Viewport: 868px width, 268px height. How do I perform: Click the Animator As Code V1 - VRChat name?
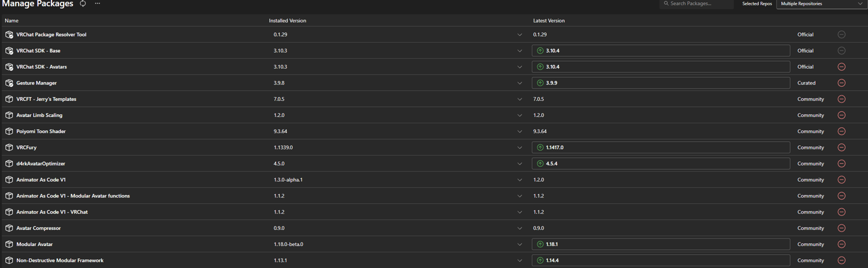52,212
